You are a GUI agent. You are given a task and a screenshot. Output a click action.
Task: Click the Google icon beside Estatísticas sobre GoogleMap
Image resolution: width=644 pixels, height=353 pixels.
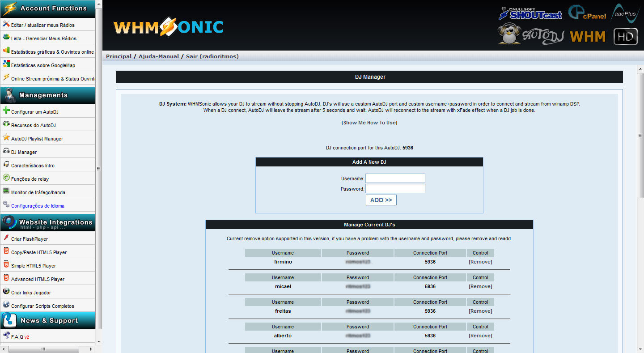pyautogui.click(x=6, y=64)
